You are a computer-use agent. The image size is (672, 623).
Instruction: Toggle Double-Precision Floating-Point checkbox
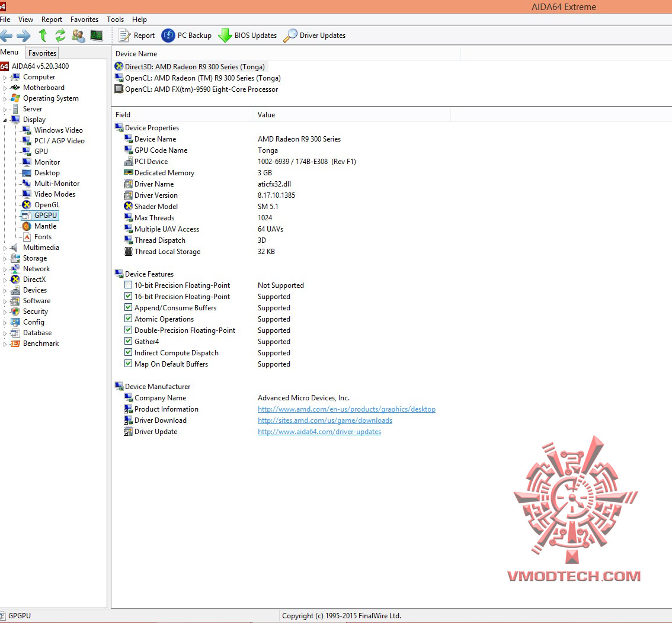coord(128,330)
